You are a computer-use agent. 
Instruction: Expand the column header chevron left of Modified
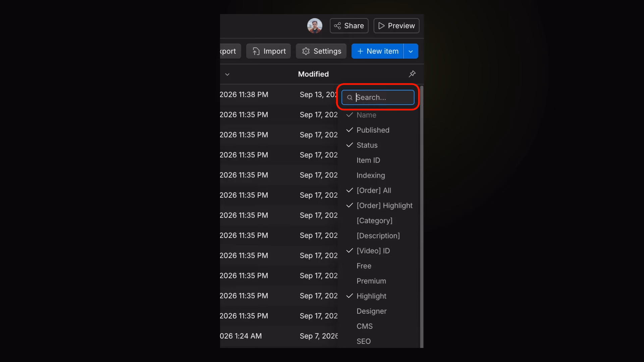point(227,74)
